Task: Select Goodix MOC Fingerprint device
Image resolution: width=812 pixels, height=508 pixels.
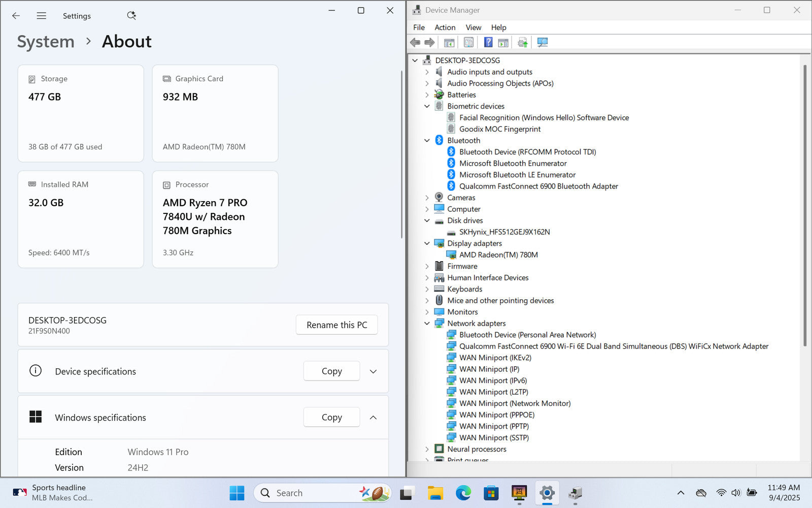Action: [500, 129]
